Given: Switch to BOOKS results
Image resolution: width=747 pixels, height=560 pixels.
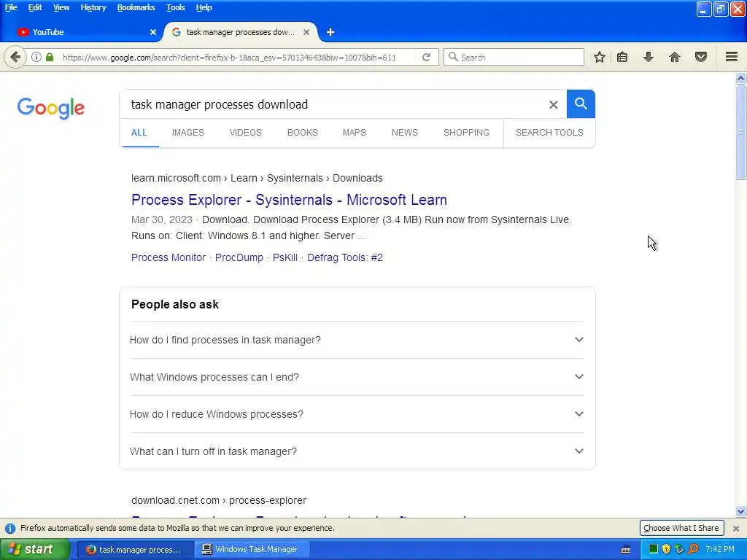Looking at the screenshot, I should pos(302,133).
